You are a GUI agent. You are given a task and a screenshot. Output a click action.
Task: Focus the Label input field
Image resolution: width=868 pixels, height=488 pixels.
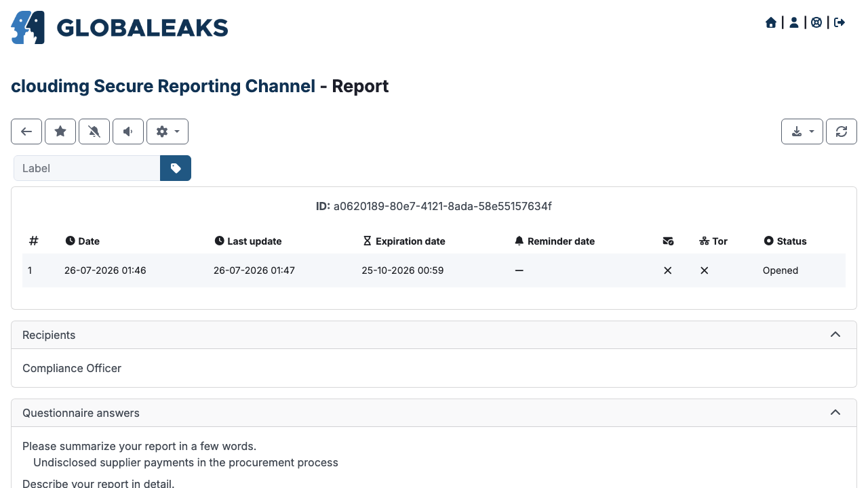click(87, 168)
